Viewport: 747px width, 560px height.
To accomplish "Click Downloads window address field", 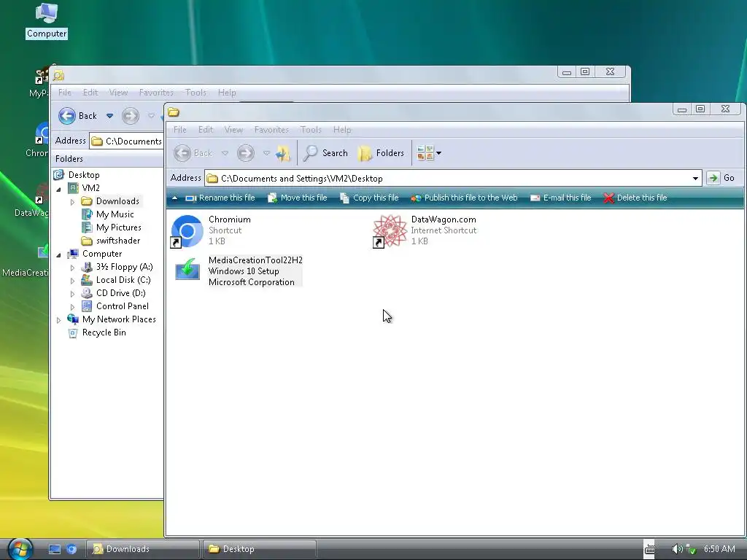I will tap(126, 141).
